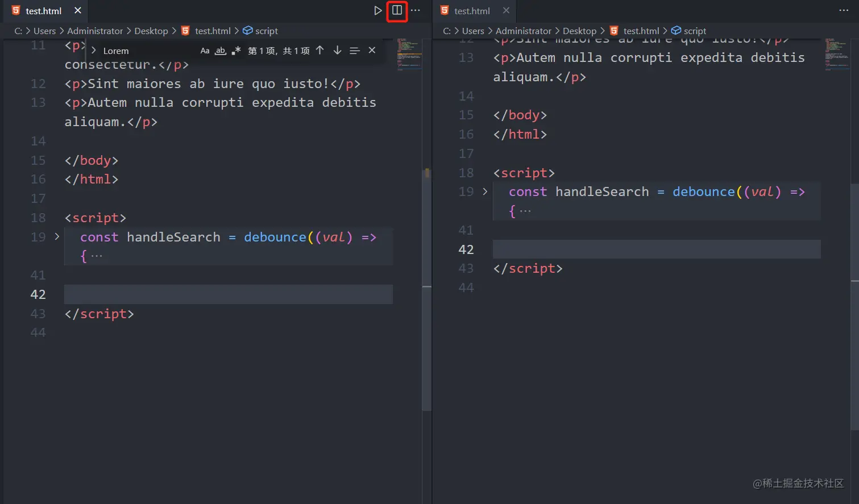Screen dimensions: 859x504
Task: Open C: breadcrumb in left editor
Action: 18,31
